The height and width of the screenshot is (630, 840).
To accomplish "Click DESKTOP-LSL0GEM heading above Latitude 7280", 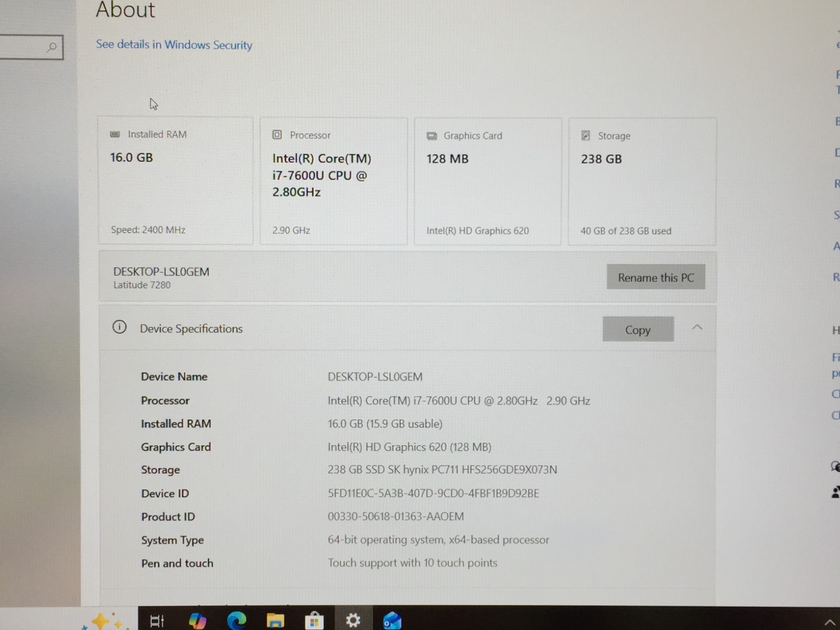I will tap(161, 271).
